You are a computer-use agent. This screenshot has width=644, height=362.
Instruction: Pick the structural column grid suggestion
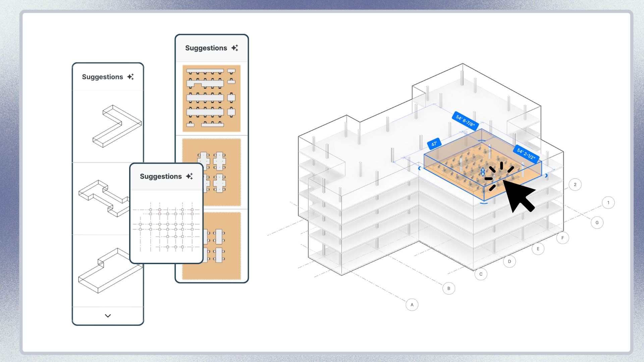click(166, 227)
